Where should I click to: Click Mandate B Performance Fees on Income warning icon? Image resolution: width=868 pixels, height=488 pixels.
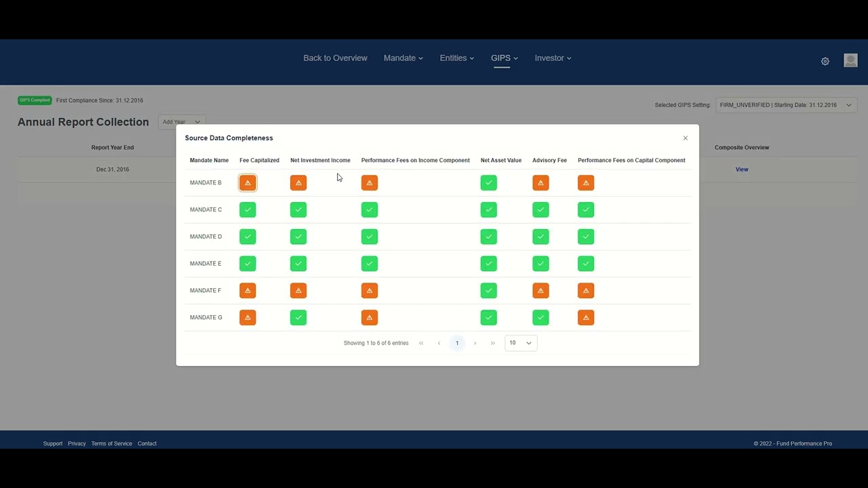click(370, 183)
